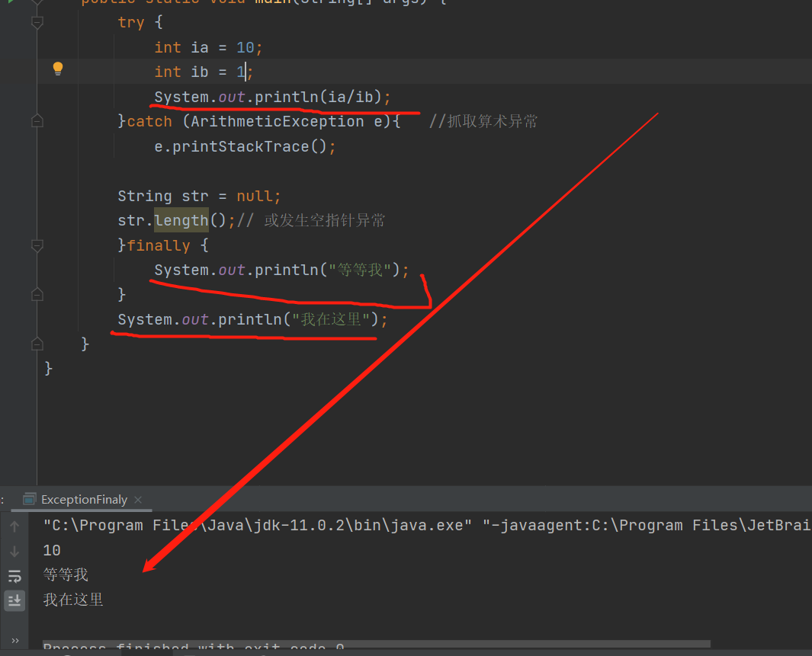This screenshot has width=812, height=656.
Task: Toggle soft-wrap in the run console
Action: point(14,576)
